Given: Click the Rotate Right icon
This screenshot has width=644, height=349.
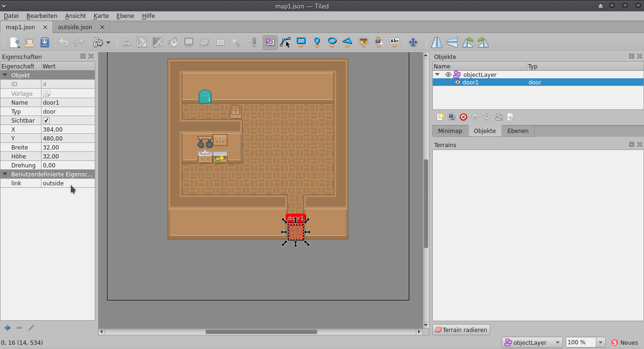Looking at the screenshot, I should (483, 42).
